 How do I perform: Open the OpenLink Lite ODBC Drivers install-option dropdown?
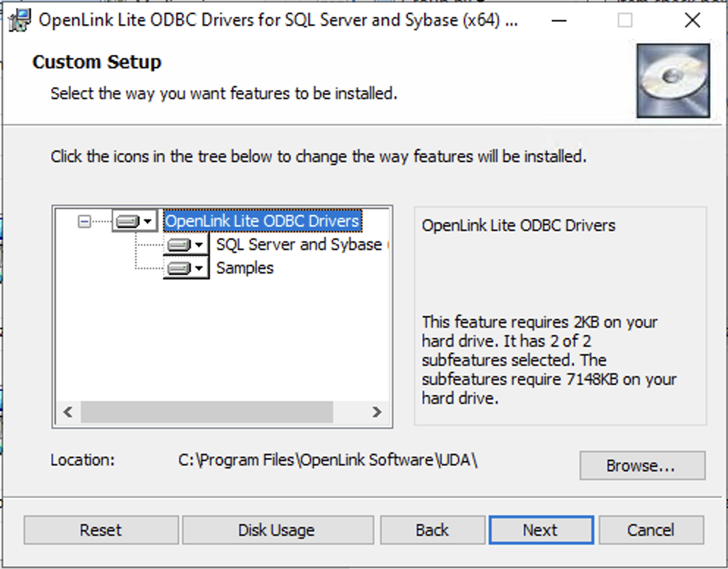tap(135, 221)
